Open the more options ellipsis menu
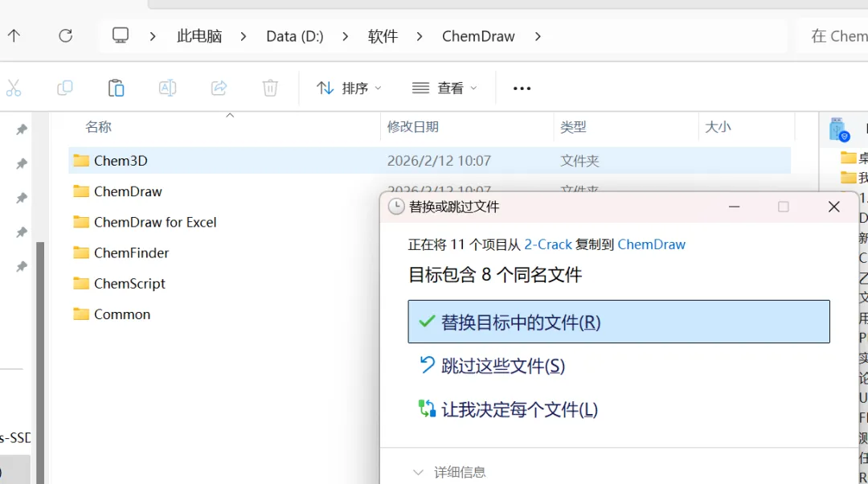This screenshot has height=484, width=868. [x=522, y=88]
